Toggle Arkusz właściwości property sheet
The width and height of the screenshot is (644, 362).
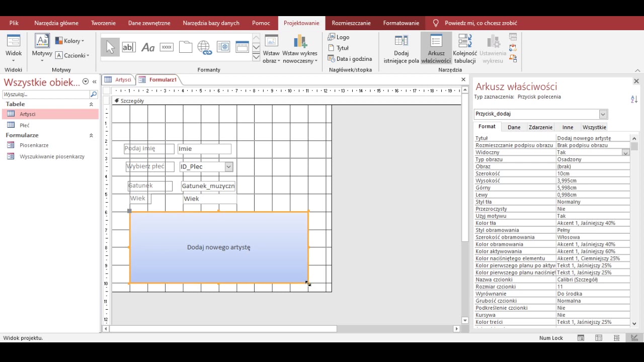[436, 49]
